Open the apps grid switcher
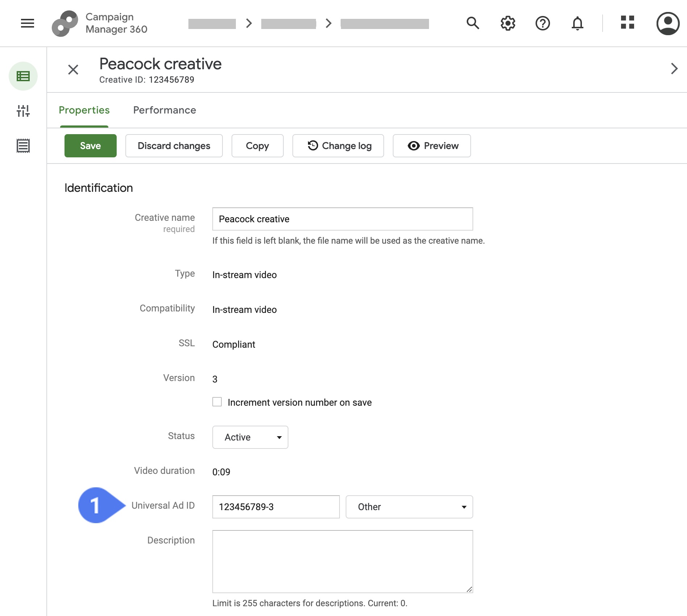Viewport: 687px width, 616px height. 627,22
